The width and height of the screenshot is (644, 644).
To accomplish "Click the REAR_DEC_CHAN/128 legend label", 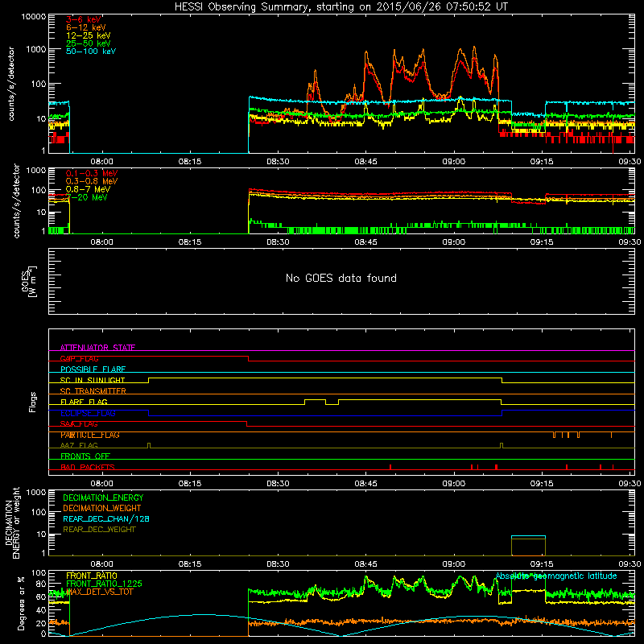I will click(x=106, y=519).
